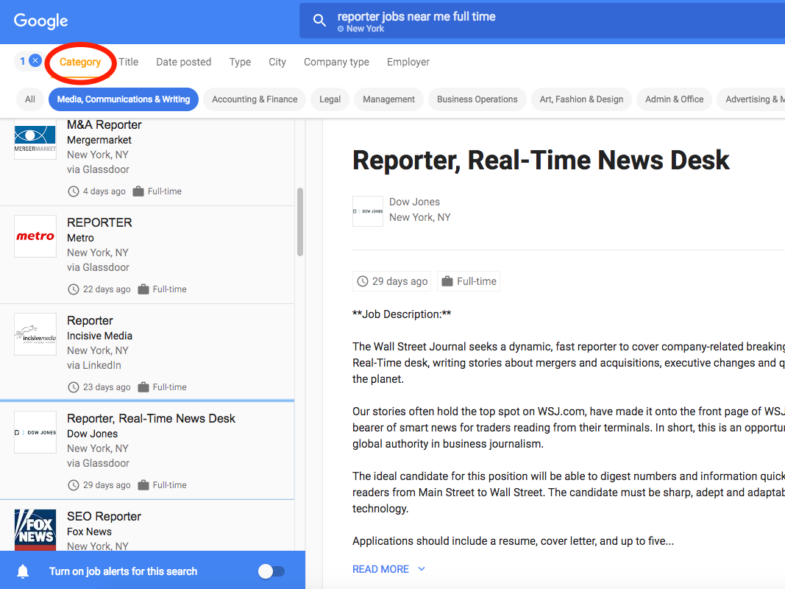The width and height of the screenshot is (785, 589).
Task: Click Dow Jones logo in detail pane
Action: pos(367,211)
